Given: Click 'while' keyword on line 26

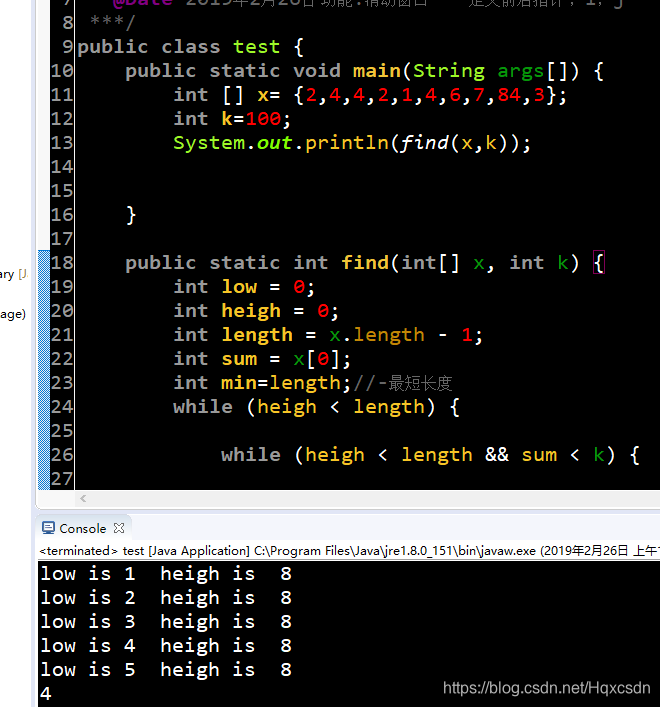Looking at the screenshot, I should click(251, 454).
